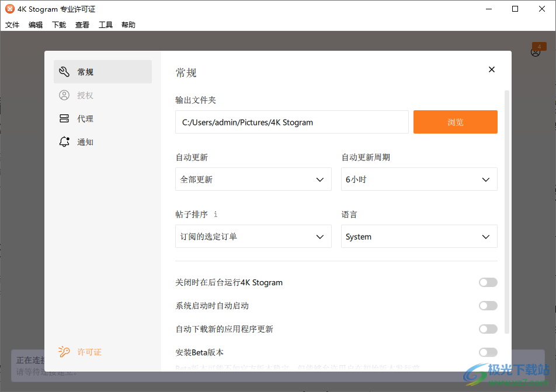
Task: Open the 授权 section via its person icon
Action: click(x=64, y=94)
